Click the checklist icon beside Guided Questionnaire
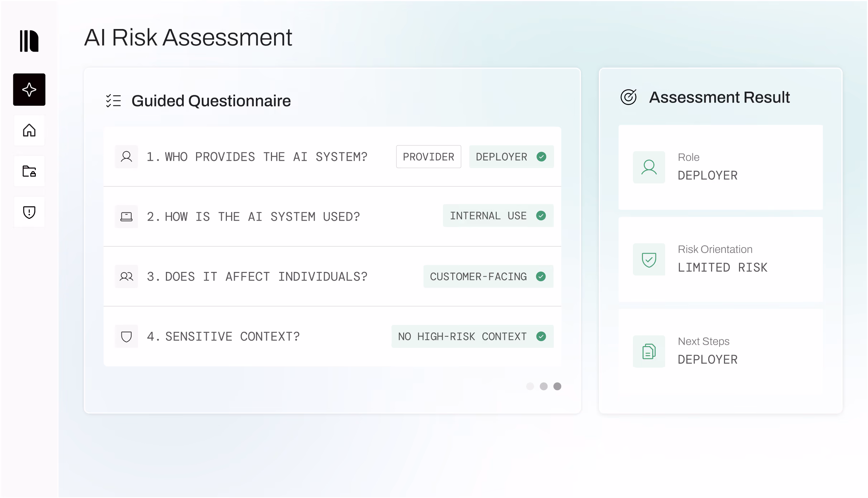Image resolution: width=868 pixels, height=498 pixels. [113, 101]
